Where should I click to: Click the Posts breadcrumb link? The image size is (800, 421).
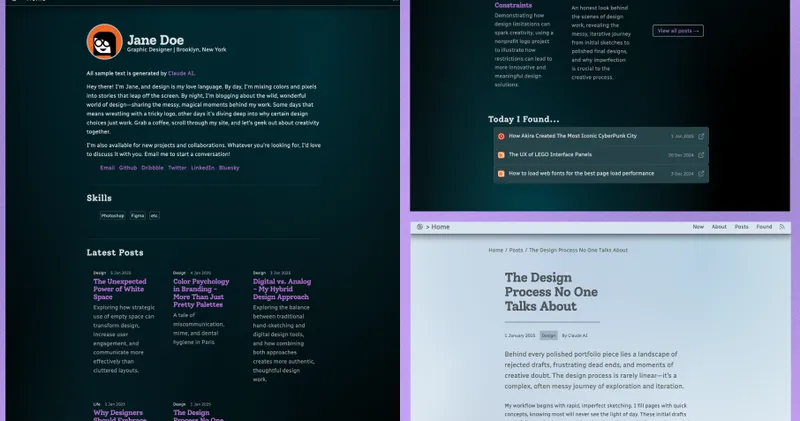click(515, 250)
